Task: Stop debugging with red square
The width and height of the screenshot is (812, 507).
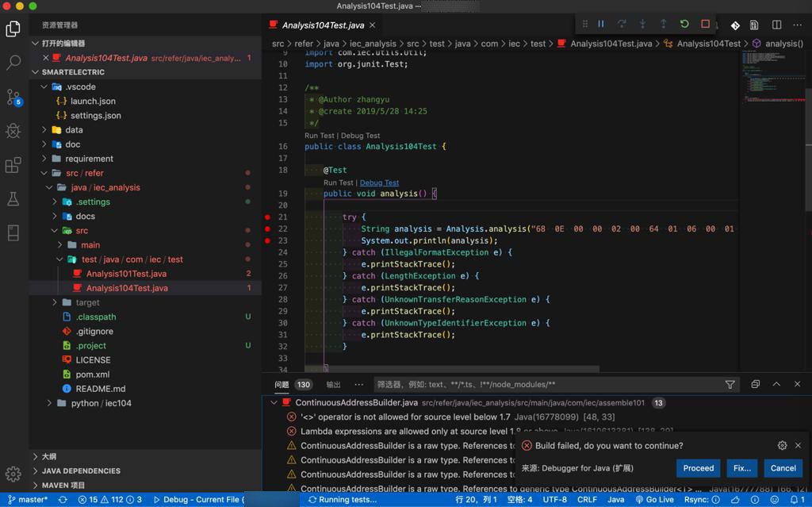Action: [705, 25]
